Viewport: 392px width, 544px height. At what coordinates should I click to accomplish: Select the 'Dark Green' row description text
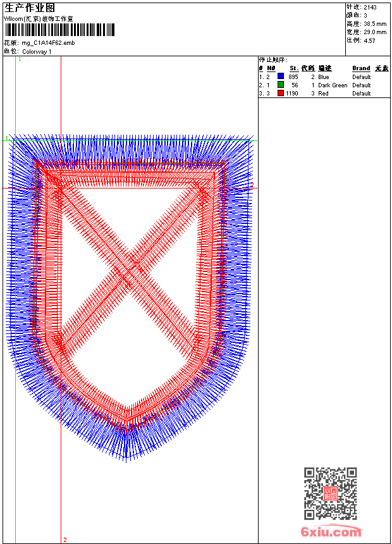tap(333, 85)
